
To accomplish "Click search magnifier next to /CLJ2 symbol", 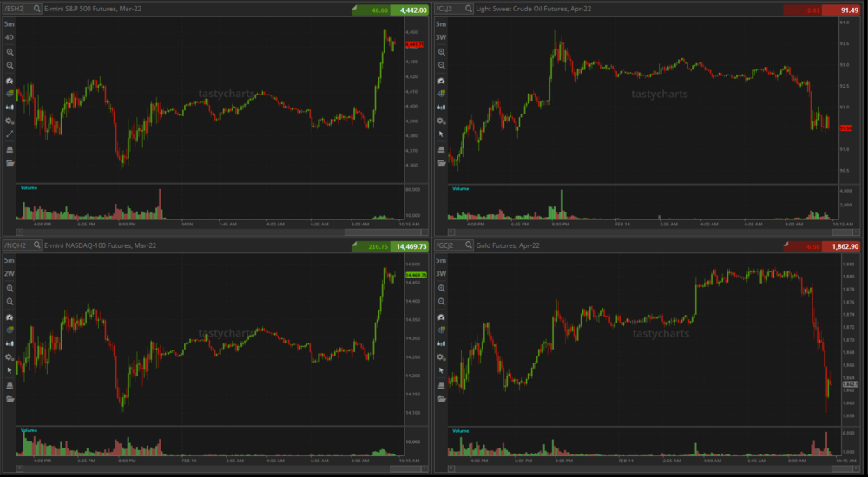I will (x=470, y=9).
